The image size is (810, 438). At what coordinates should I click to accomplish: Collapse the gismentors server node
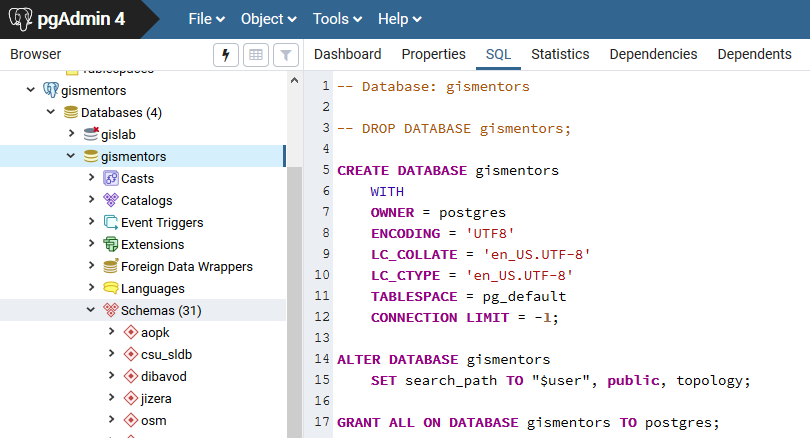click(x=31, y=90)
